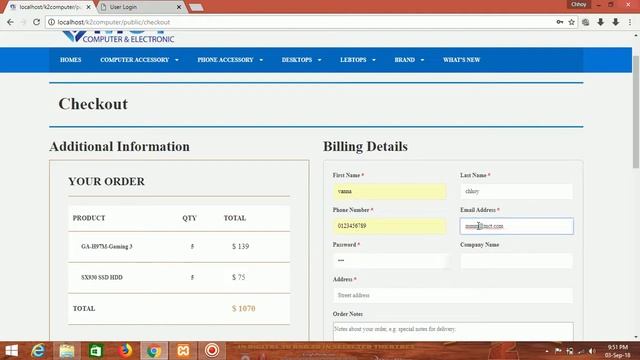The width and height of the screenshot is (640, 360).
Task: Click the browser back arrow
Action: [x=10, y=22]
